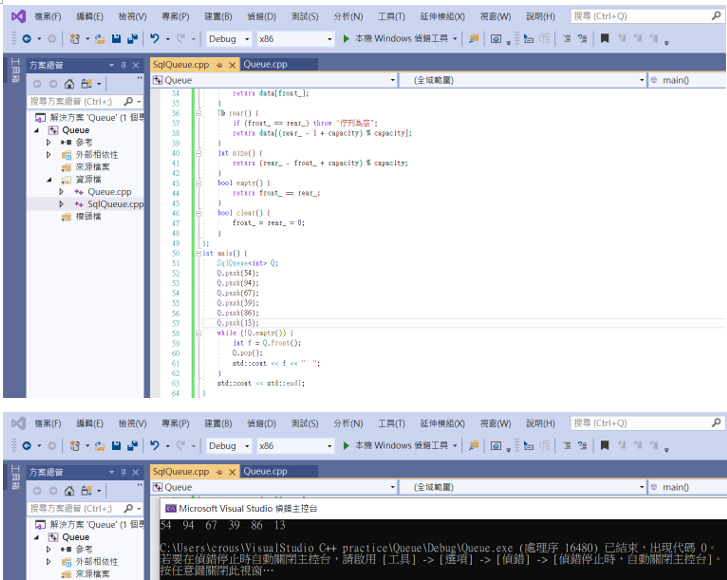
Task: Click search magnifier in upper Solution Explorer search box
Action: point(128,101)
